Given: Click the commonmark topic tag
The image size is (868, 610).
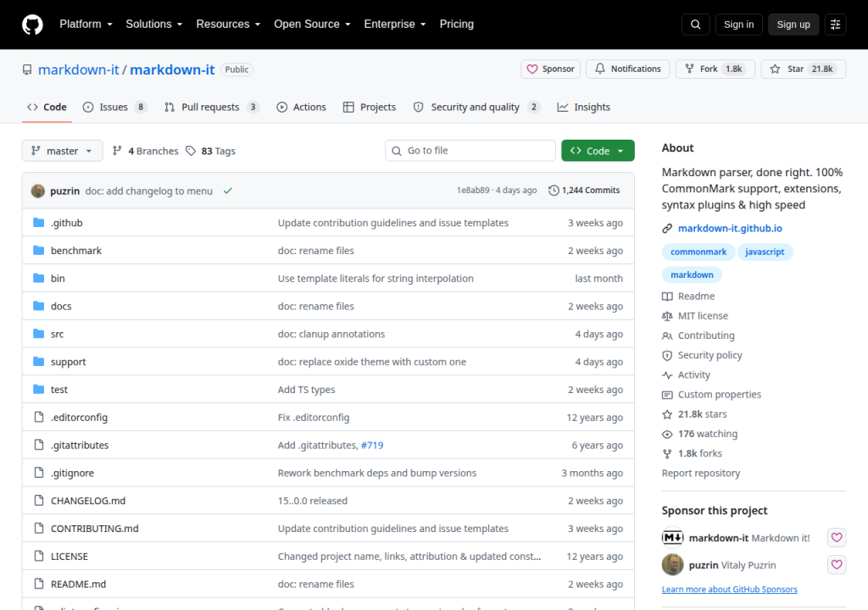Looking at the screenshot, I should (698, 252).
